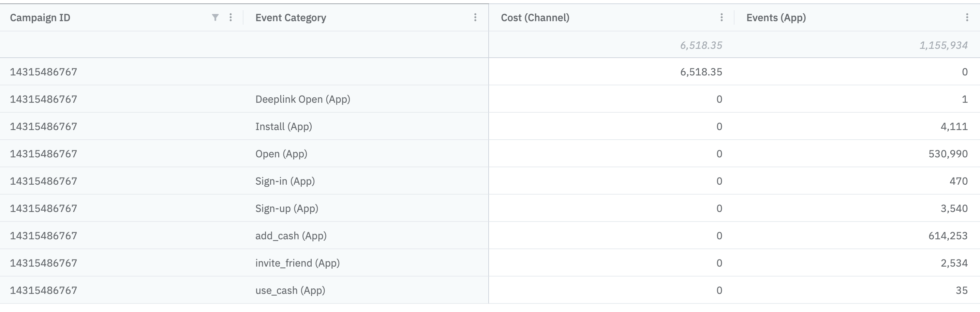
Task: Click the Campaign ID filter icon
Action: pyautogui.click(x=215, y=17)
